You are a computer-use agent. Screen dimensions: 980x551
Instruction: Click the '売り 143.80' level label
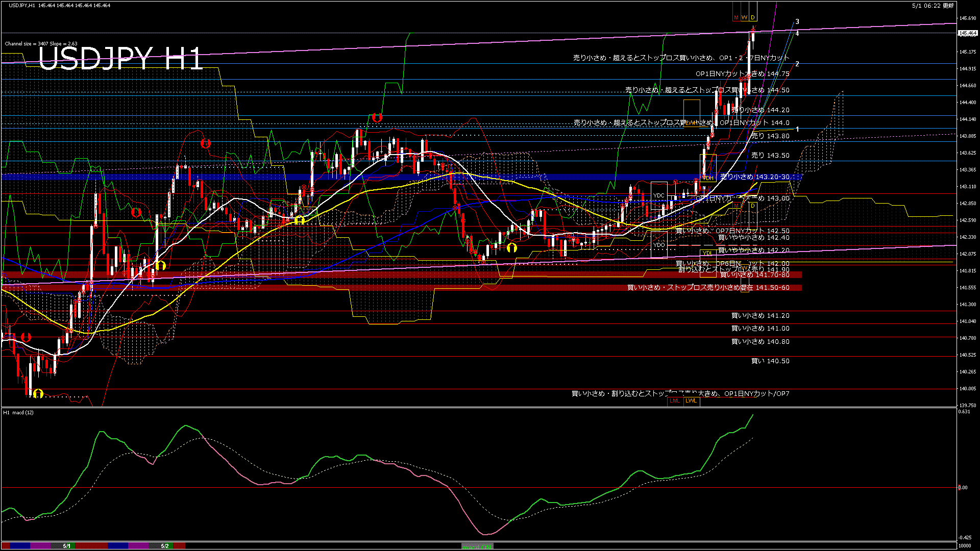pyautogui.click(x=770, y=136)
